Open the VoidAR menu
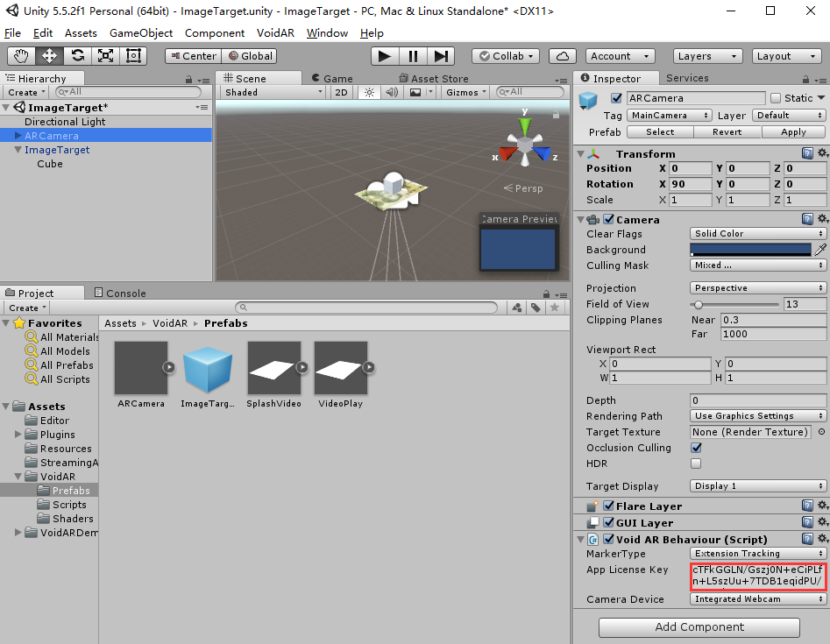Image resolution: width=830 pixels, height=644 pixels. click(x=275, y=32)
